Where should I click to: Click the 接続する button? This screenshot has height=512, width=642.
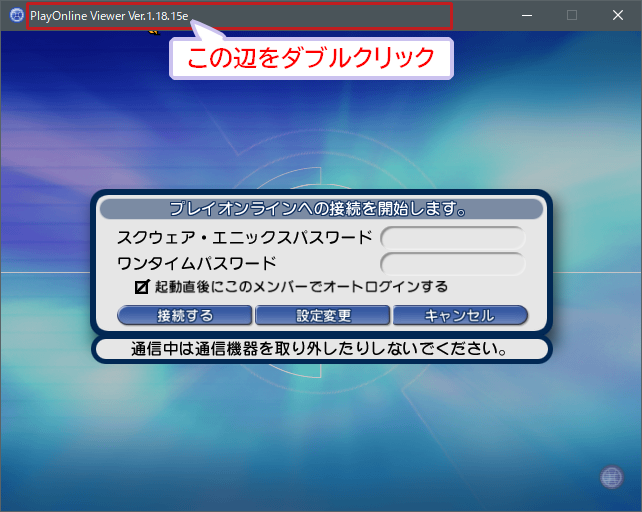[x=185, y=315]
